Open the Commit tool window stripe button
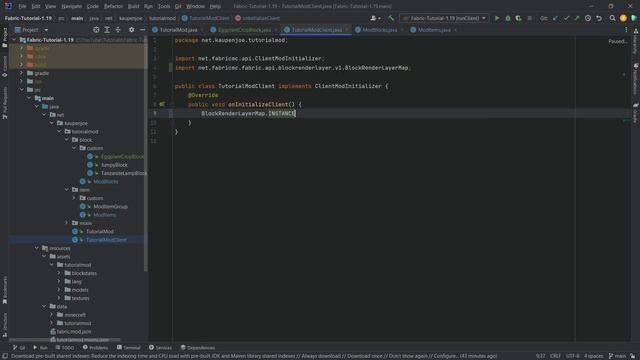Screen dimensions: 640x360 point(4,66)
